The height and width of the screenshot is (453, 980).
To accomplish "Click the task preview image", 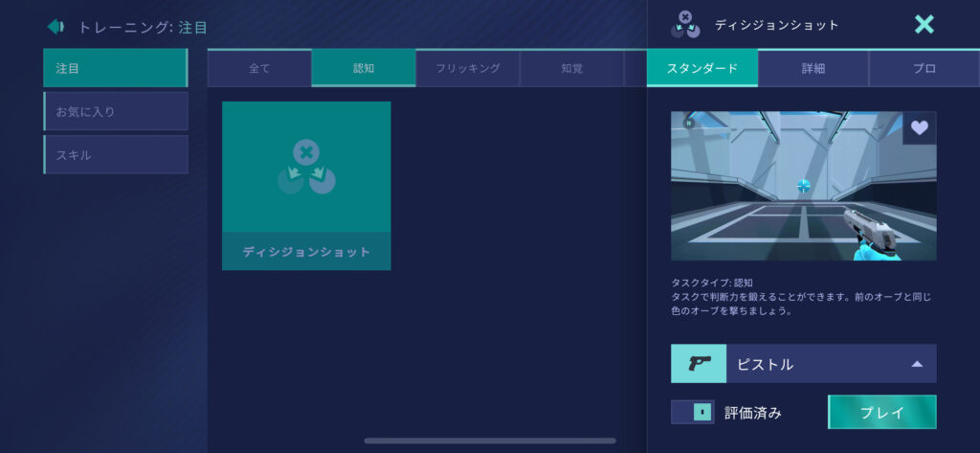I will (x=804, y=186).
